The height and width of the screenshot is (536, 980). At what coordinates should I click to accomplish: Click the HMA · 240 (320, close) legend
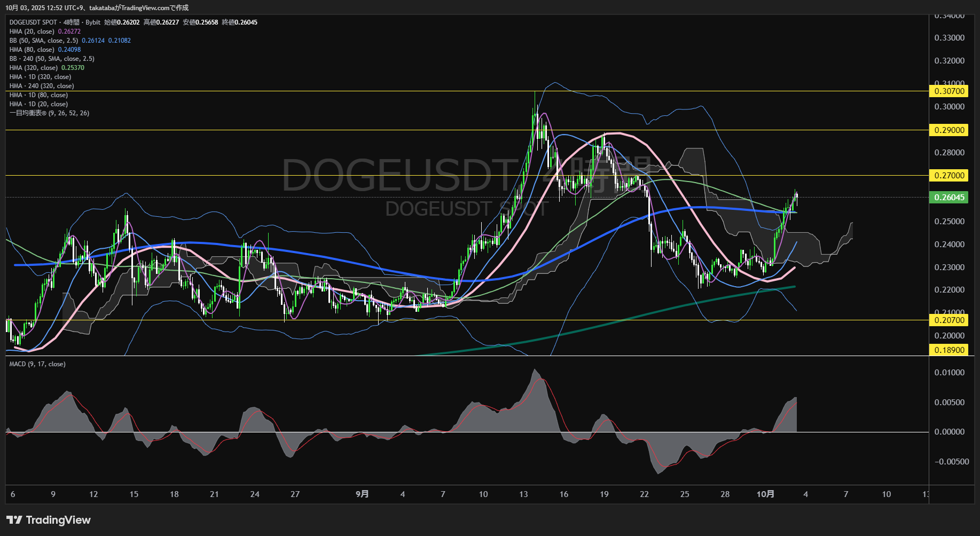[42, 86]
